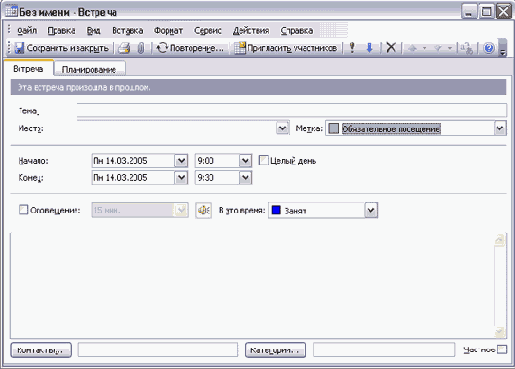This screenshot has width=515, height=369.
Task: Set low importance with blue arrow icon
Action: [x=369, y=48]
